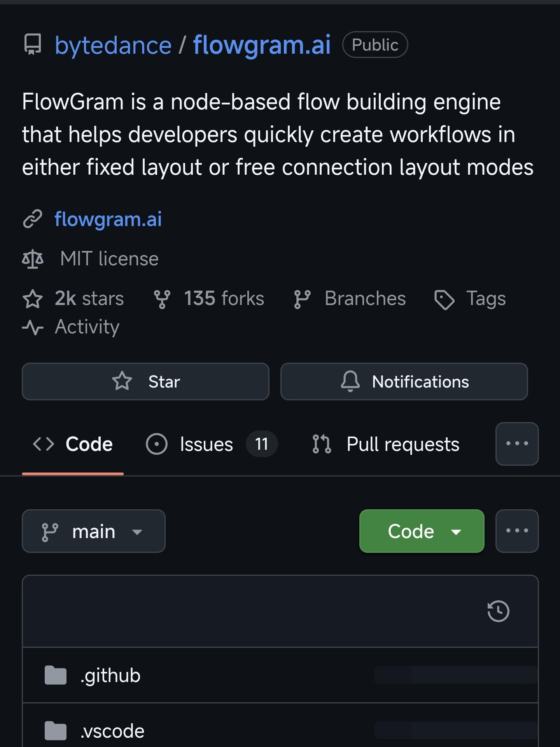The image size is (560, 747).
Task: Click the Activity pulse icon
Action: tap(33, 327)
